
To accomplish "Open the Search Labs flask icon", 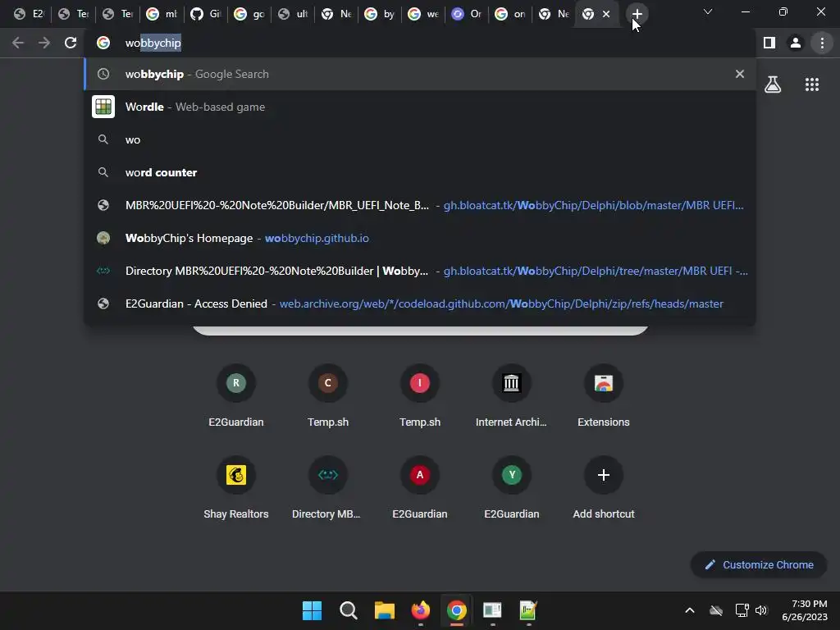I will [773, 84].
